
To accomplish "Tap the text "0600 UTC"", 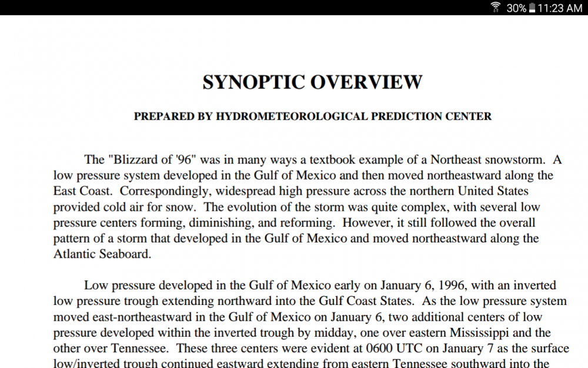I will click(393, 349).
